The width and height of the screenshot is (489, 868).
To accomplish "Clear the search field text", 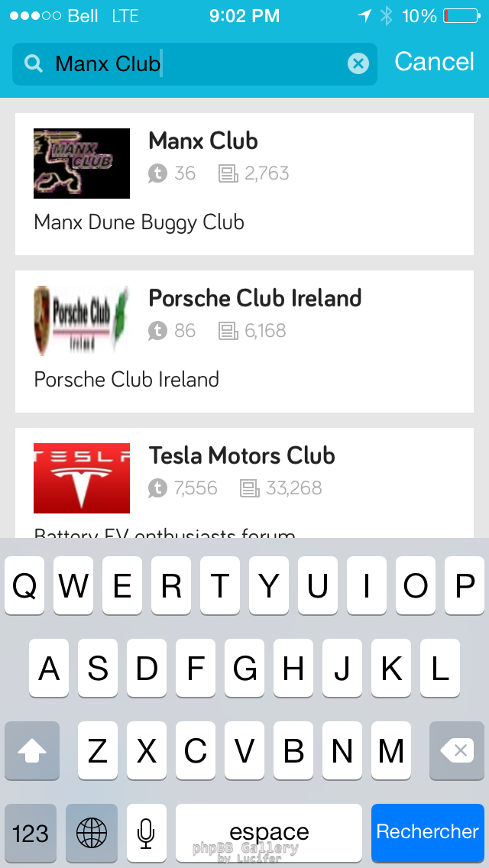I will pos(358,63).
